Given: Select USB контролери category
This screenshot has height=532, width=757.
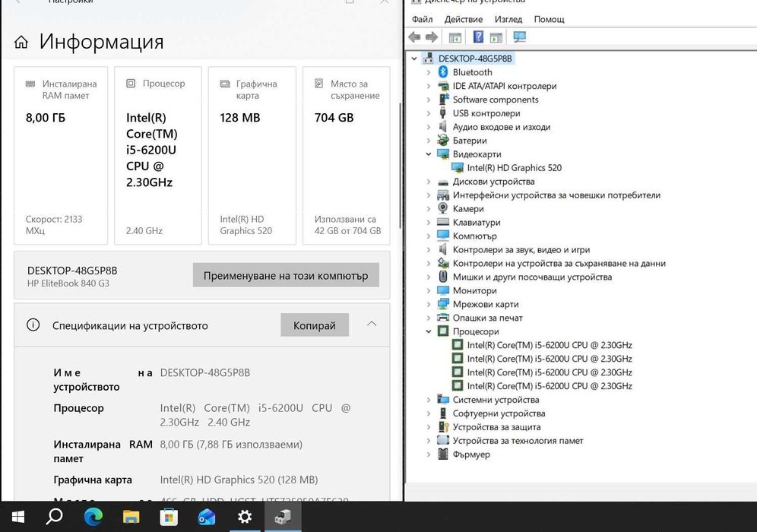Looking at the screenshot, I should click(x=486, y=113).
